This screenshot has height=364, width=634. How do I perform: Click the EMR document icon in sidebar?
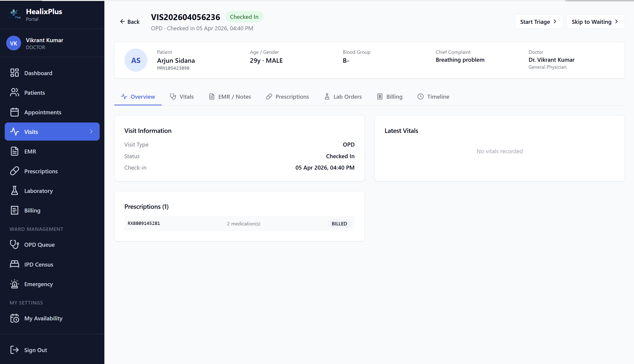pyautogui.click(x=14, y=151)
